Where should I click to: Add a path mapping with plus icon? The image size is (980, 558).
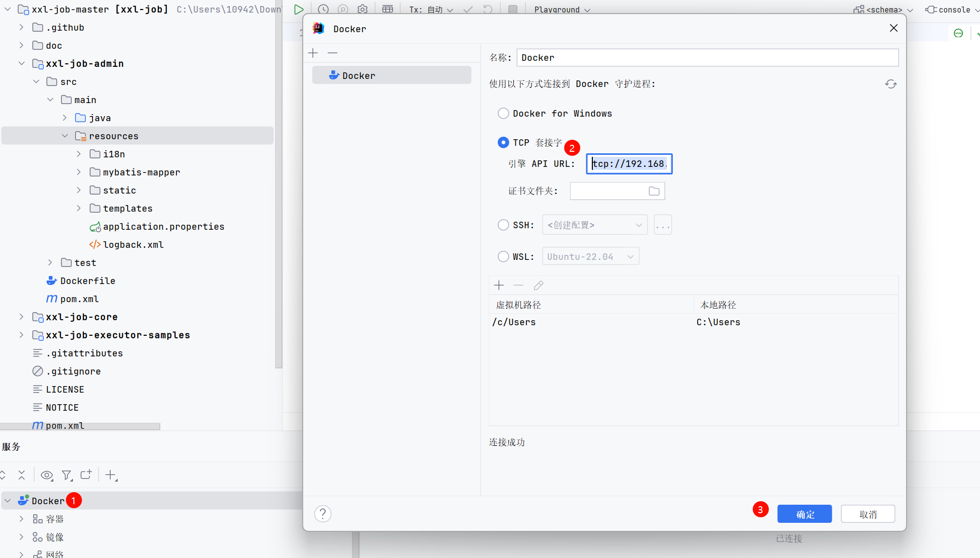click(x=499, y=286)
